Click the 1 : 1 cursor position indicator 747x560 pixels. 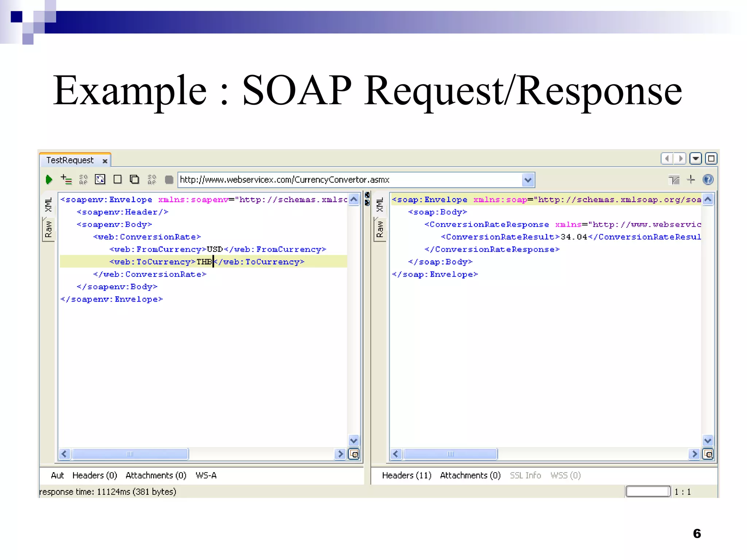pyautogui.click(x=682, y=492)
